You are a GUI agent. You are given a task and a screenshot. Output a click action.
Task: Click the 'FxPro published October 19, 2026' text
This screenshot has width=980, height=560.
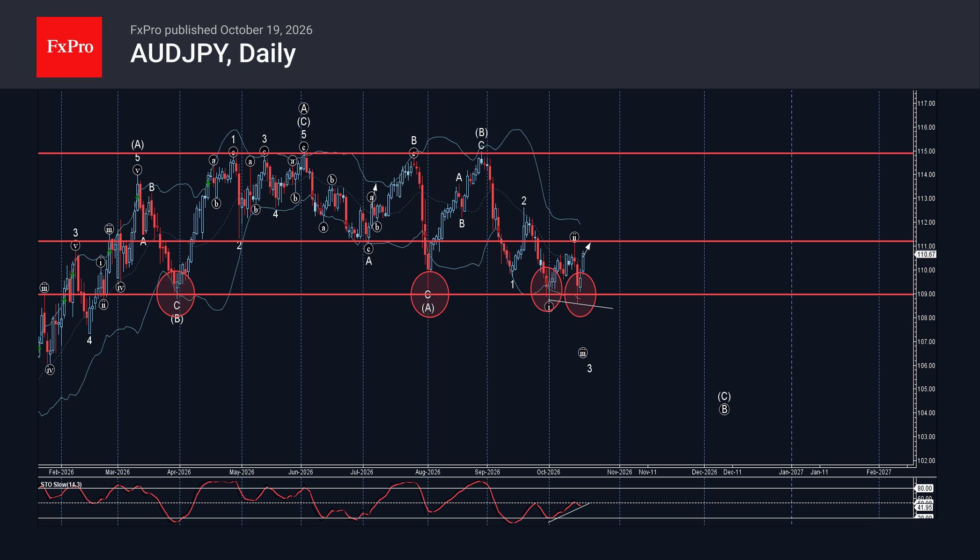(221, 30)
